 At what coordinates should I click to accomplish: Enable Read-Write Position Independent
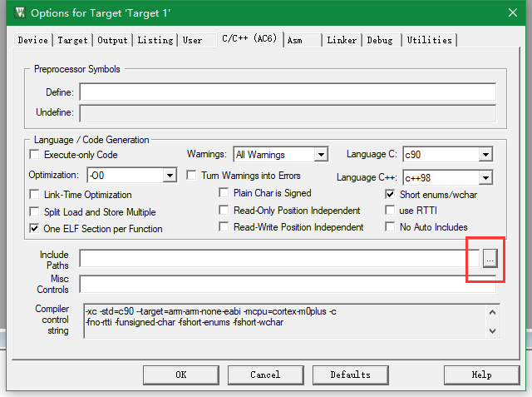coord(224,226)
